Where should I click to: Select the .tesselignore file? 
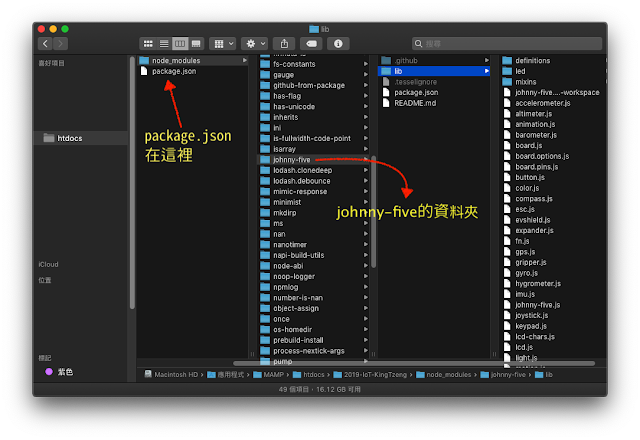(434, 82)
